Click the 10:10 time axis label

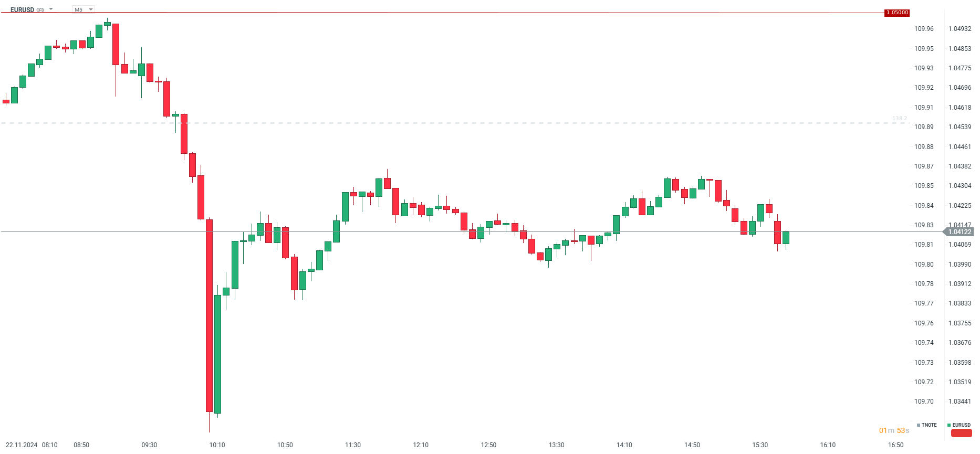click(217, 445)
